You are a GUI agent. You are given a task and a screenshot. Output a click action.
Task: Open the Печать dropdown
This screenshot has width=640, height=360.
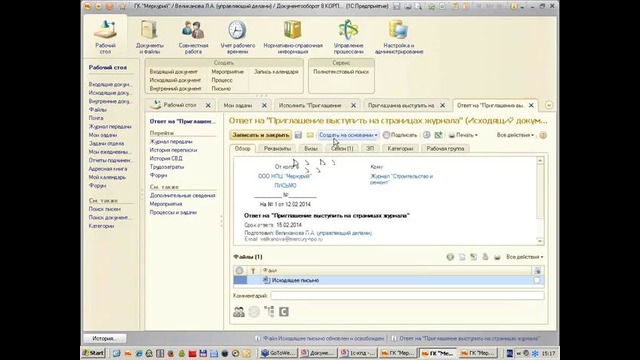click(x=463, y=135)
